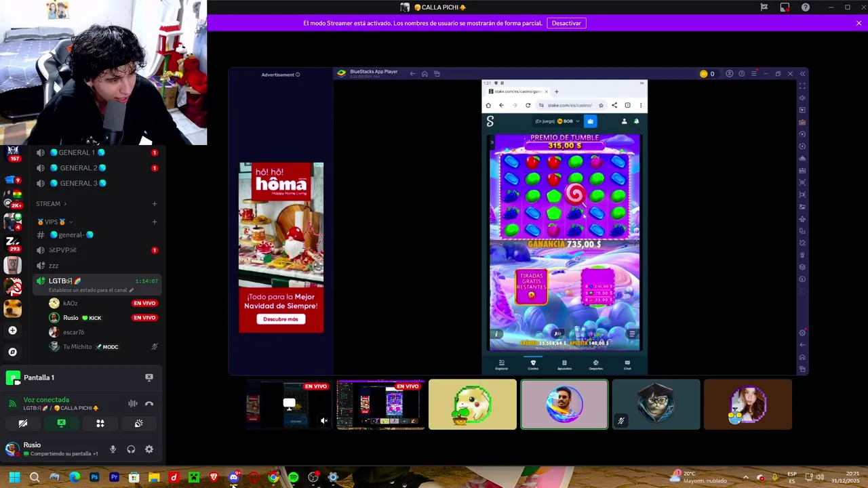Open Casino tab in Stake bottom nav
This screenshot has height=488, width=868.
(x=533, y=365)
